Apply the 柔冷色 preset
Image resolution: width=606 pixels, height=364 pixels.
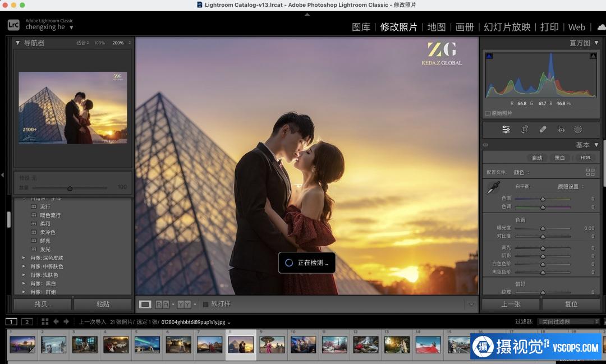coord(48,232)
